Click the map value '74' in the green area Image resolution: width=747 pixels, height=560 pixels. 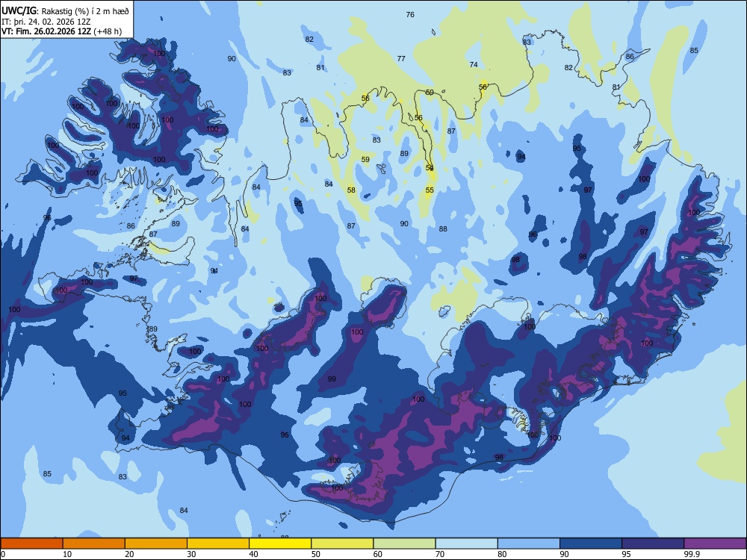tap(474, 65)
